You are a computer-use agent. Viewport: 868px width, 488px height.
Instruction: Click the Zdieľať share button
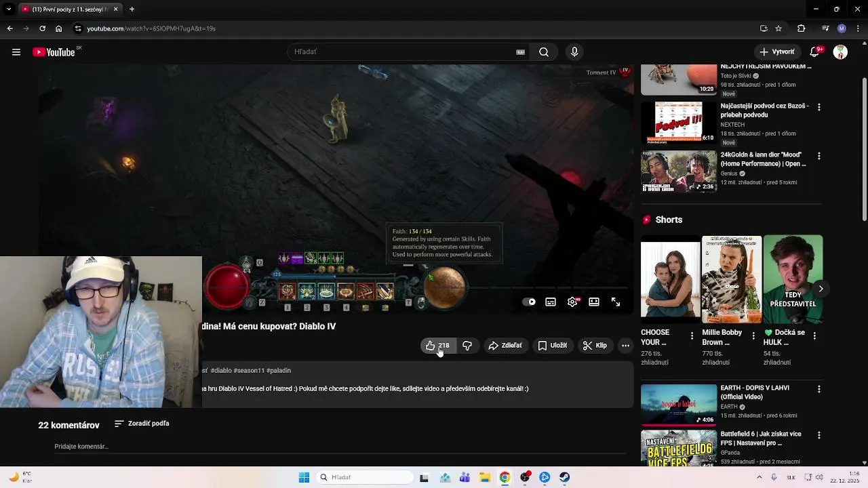tap(505, 346)
